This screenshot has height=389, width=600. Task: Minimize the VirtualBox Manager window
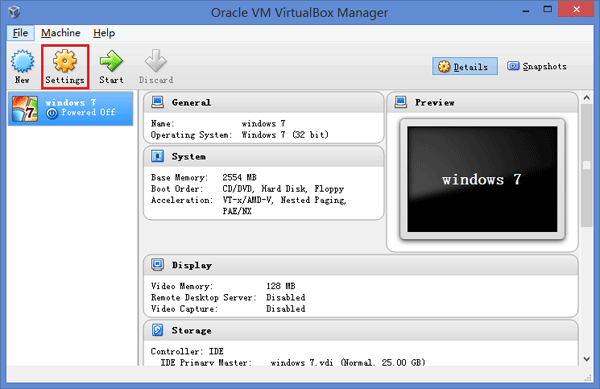tap(526, 10)
